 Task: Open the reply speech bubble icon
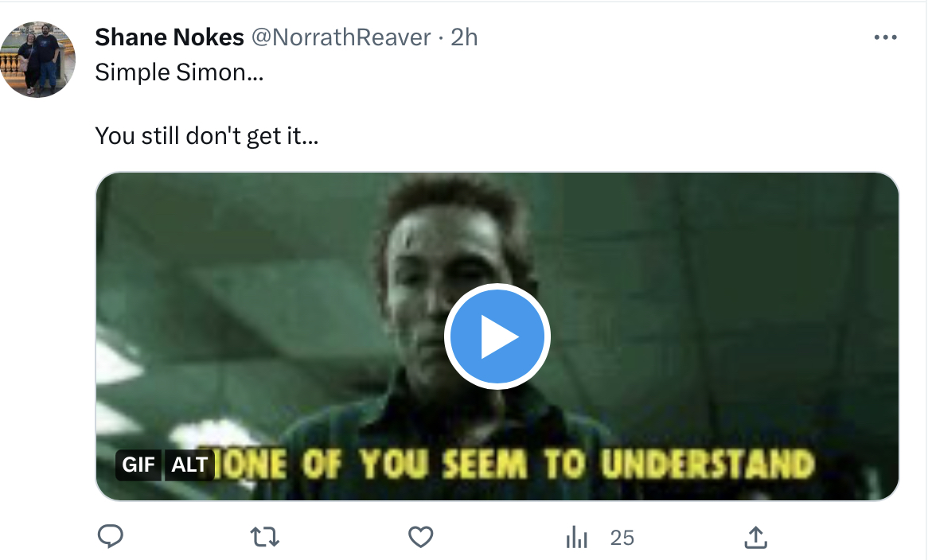111,536
